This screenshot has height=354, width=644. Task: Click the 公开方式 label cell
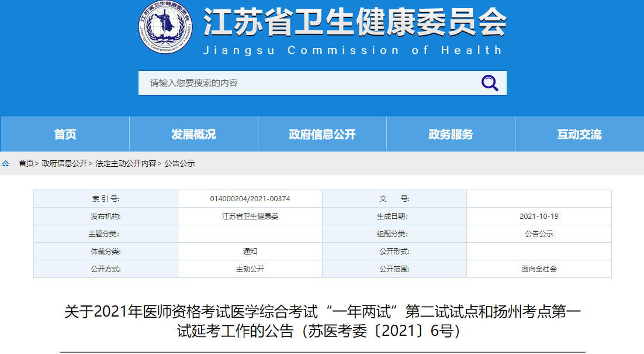click(106, 269)
